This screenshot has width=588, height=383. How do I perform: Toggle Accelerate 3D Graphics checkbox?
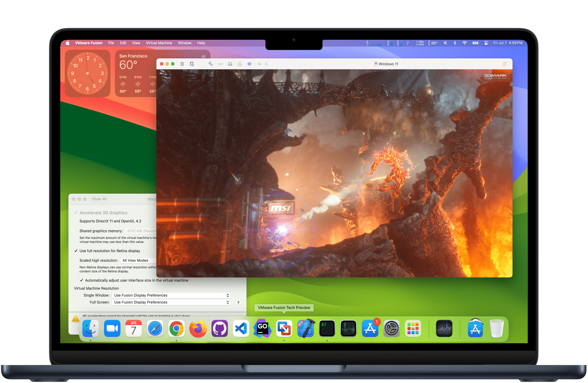pyautogui.click(x=76, y=213)
